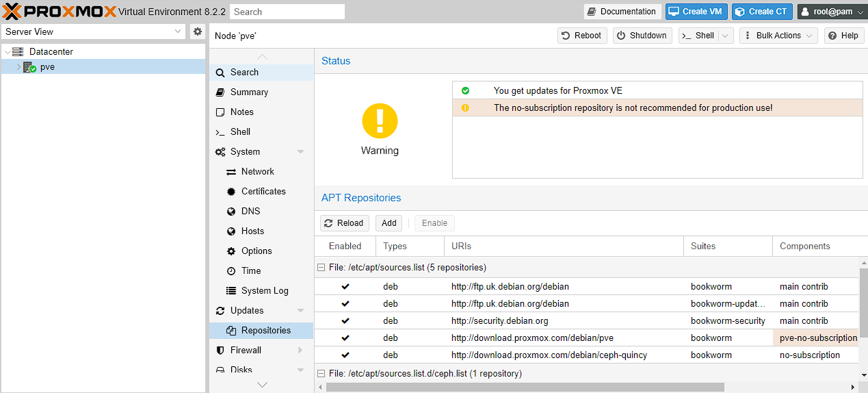Viewport: 868px width, 393px height.
Task: Expand the Bulk Actions dropdown
Action: pyautogui.click(x=778, y=36)
